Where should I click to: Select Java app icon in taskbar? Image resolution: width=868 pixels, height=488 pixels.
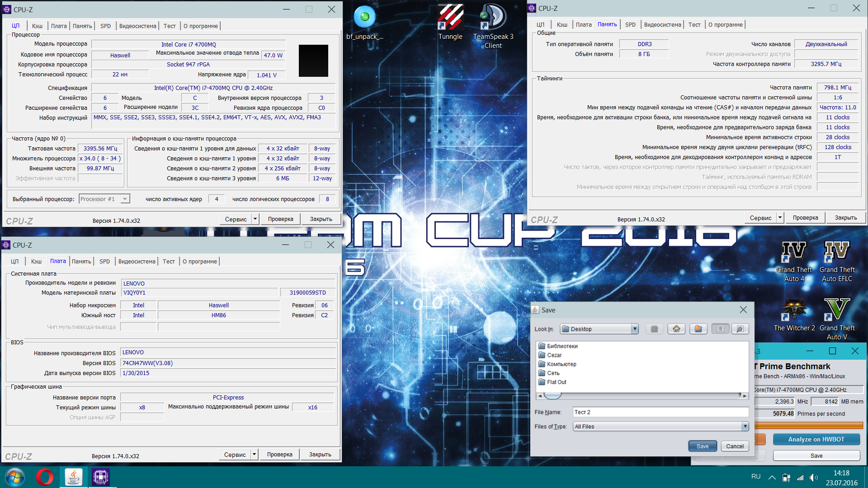pyautogui.click(x=73, y=477)
